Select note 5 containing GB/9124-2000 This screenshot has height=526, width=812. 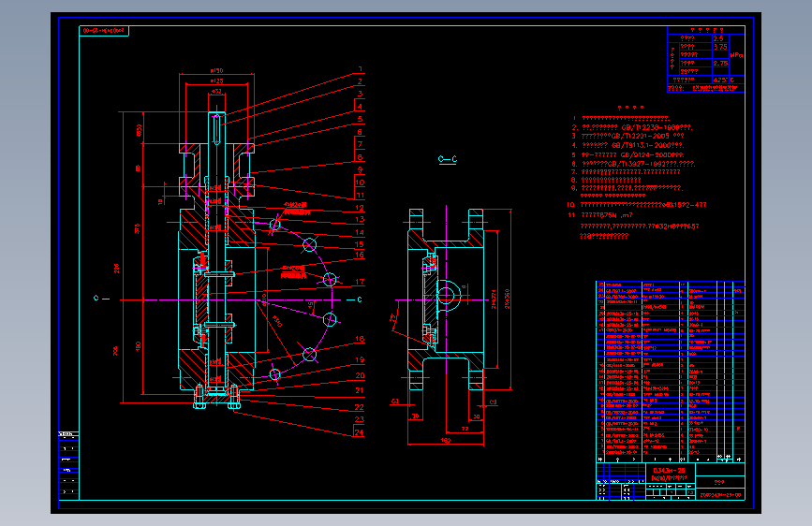[x=628, y=154]
